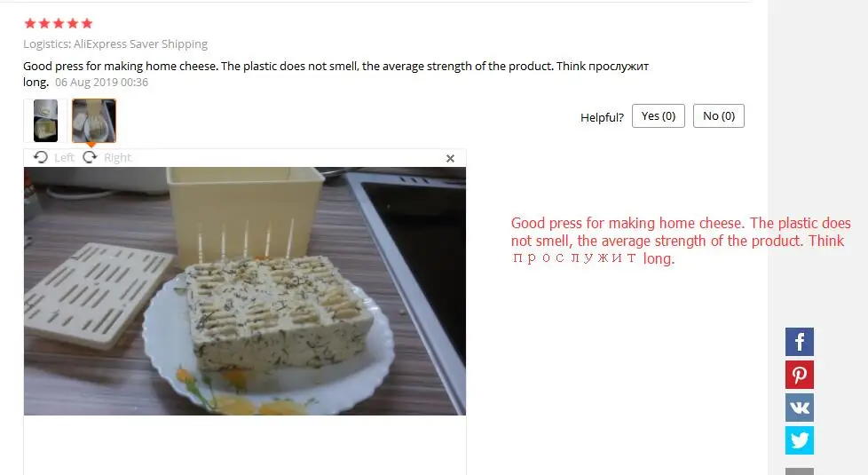Rotate image right arrow icon

tap(90, 157)
